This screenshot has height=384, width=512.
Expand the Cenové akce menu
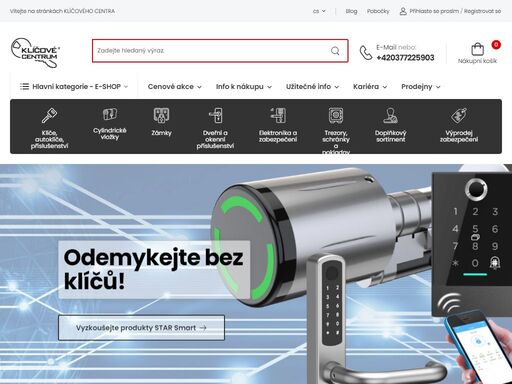(175, 87)
